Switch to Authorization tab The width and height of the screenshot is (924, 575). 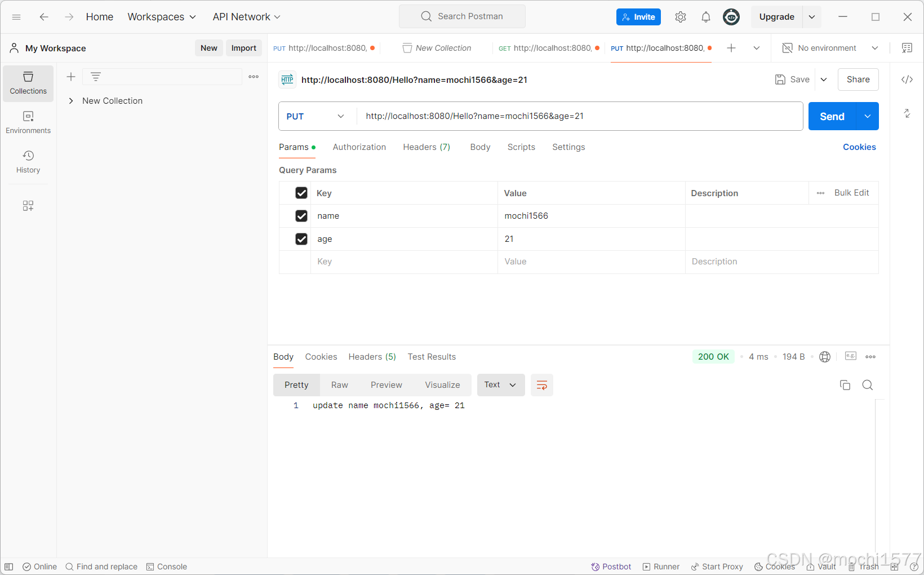(359, 147)
